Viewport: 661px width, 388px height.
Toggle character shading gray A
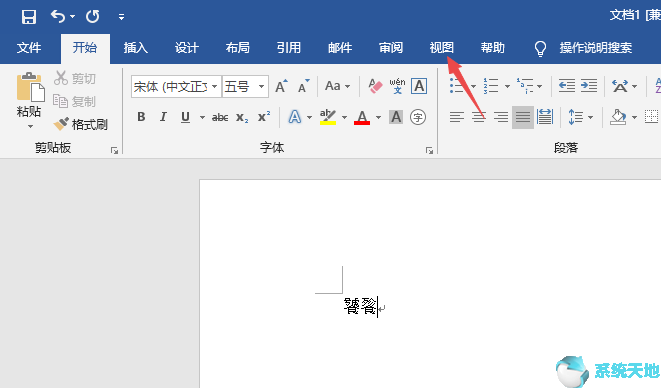pyautogui.click(x=396, y=117)
